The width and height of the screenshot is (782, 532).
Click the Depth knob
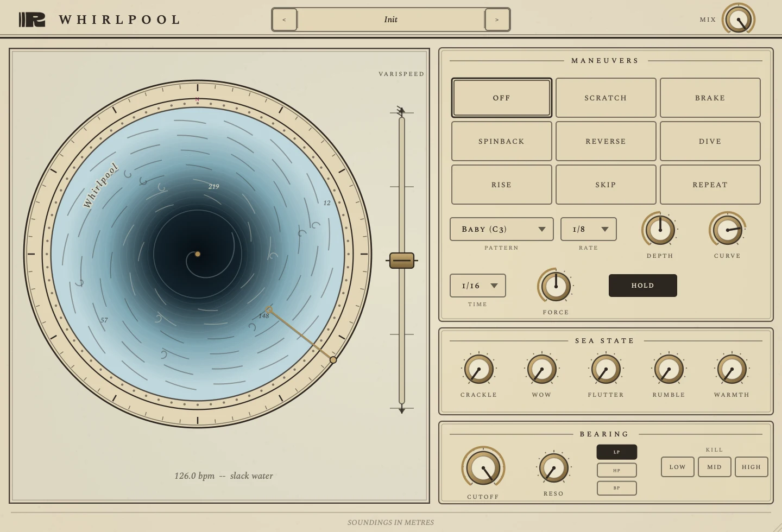point(660,230)
